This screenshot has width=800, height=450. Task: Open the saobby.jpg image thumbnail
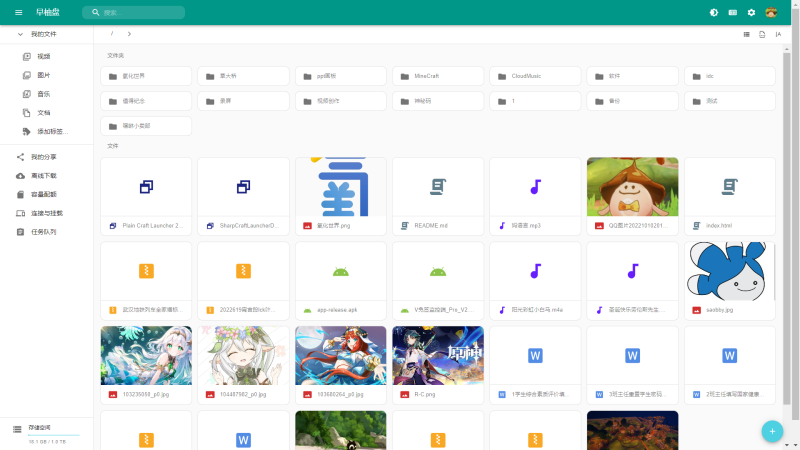730,271
